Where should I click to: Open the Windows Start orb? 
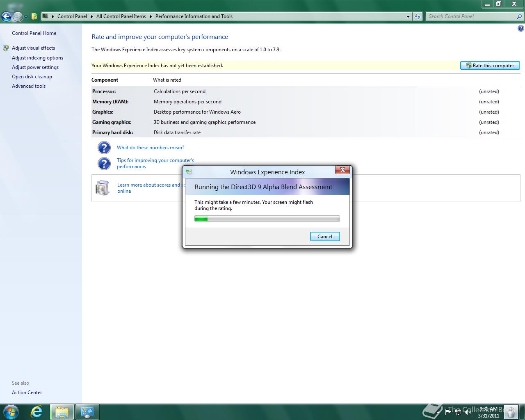point(11,411)
